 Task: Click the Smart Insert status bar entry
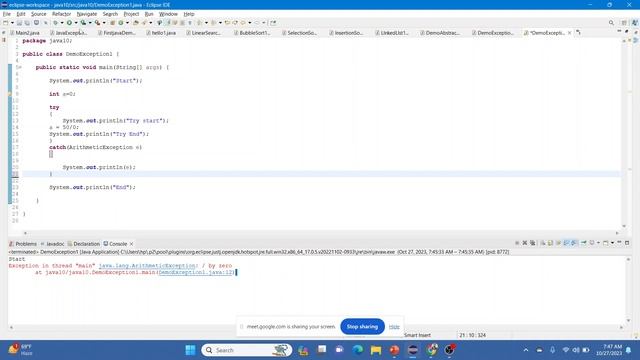pos(417,335)
